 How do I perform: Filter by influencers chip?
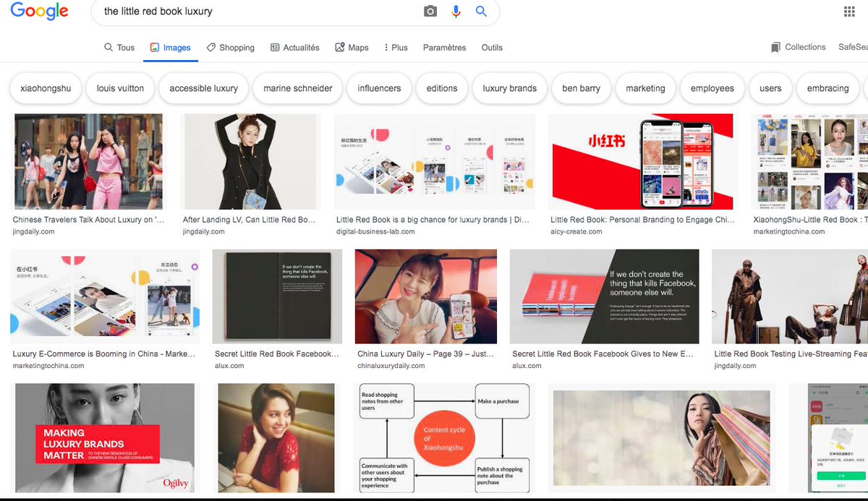(x=379, y=88)
